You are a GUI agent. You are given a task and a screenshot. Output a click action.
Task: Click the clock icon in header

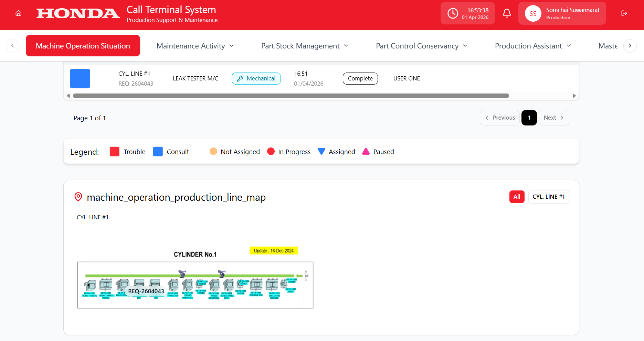pyautogui.click(x=453, y=13)
